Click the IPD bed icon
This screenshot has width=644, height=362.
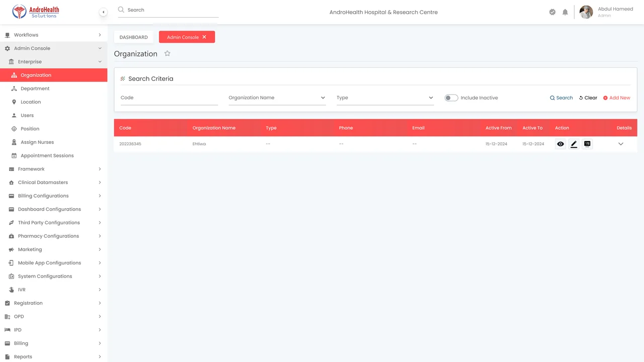pyautogui.click(x=8, y=330)
